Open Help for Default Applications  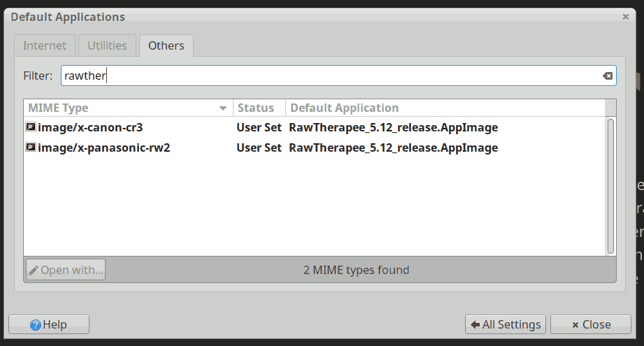click(x=48, y=324)
